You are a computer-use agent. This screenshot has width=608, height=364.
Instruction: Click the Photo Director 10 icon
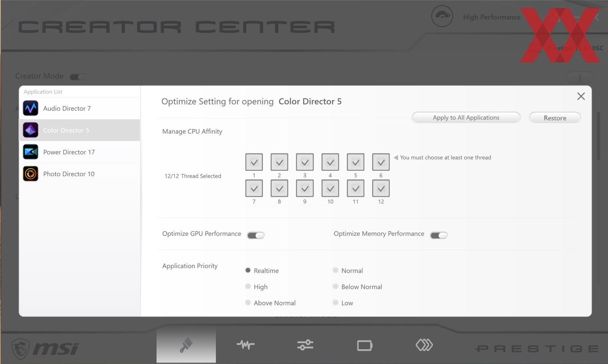pos(31,174)
